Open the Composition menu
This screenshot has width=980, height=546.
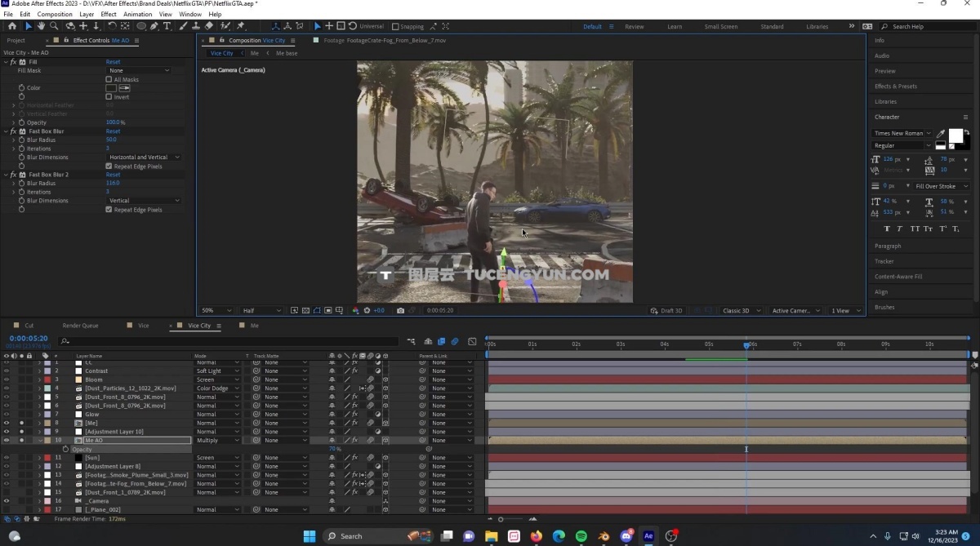[x=55, y=14]
